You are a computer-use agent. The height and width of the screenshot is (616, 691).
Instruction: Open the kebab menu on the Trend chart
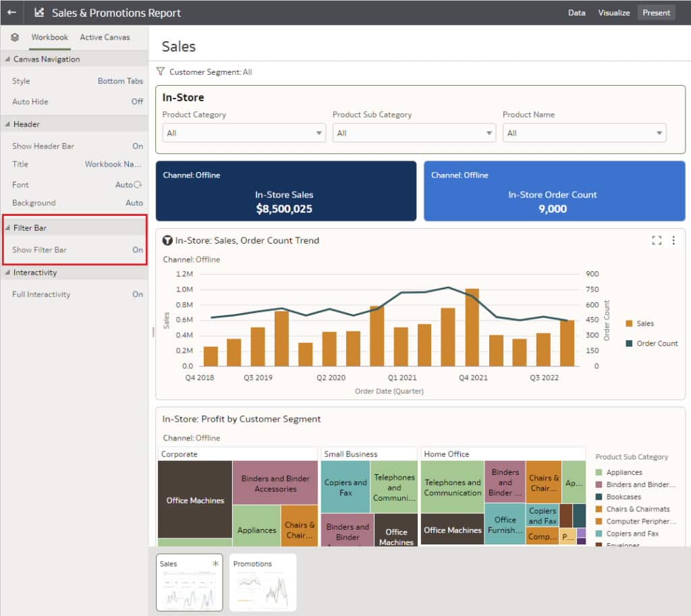673,240
